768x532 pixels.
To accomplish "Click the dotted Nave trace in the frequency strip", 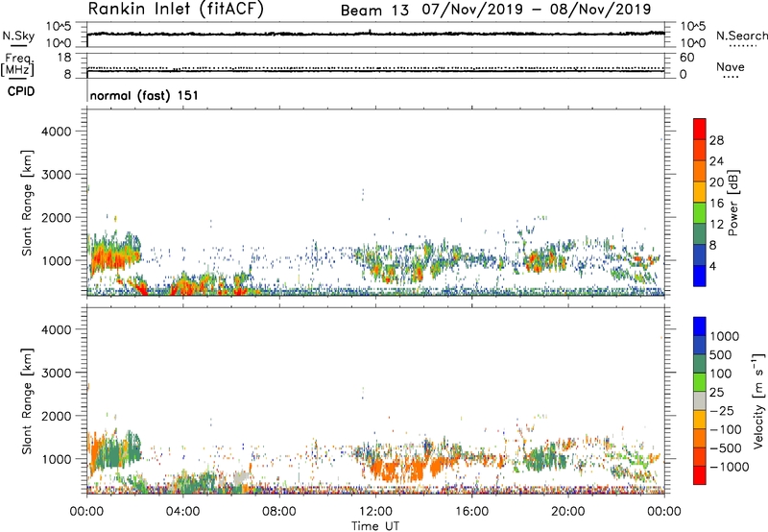I will click(375, 68).
